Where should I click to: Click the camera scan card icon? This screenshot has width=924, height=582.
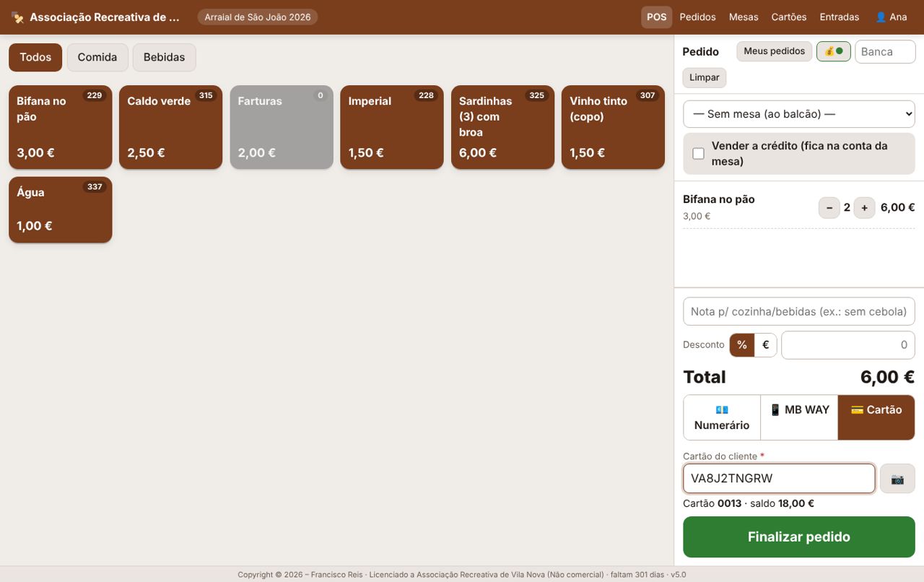point(897,479)
